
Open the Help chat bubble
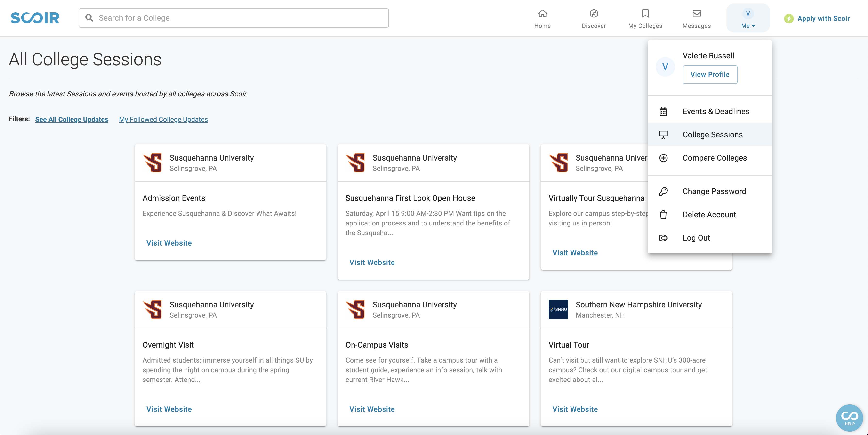[849, 418]
